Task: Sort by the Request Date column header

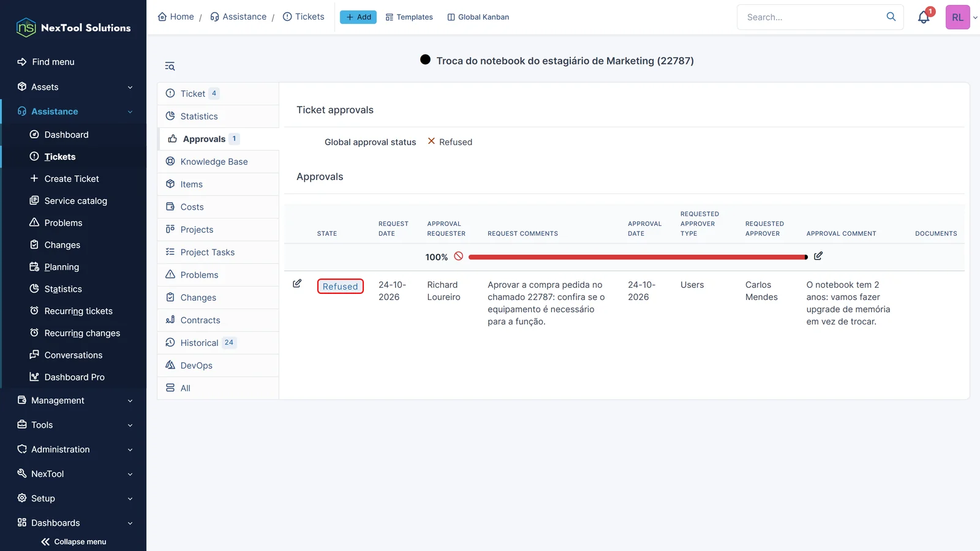Action: pyautogui.click(x=393, y=228)
